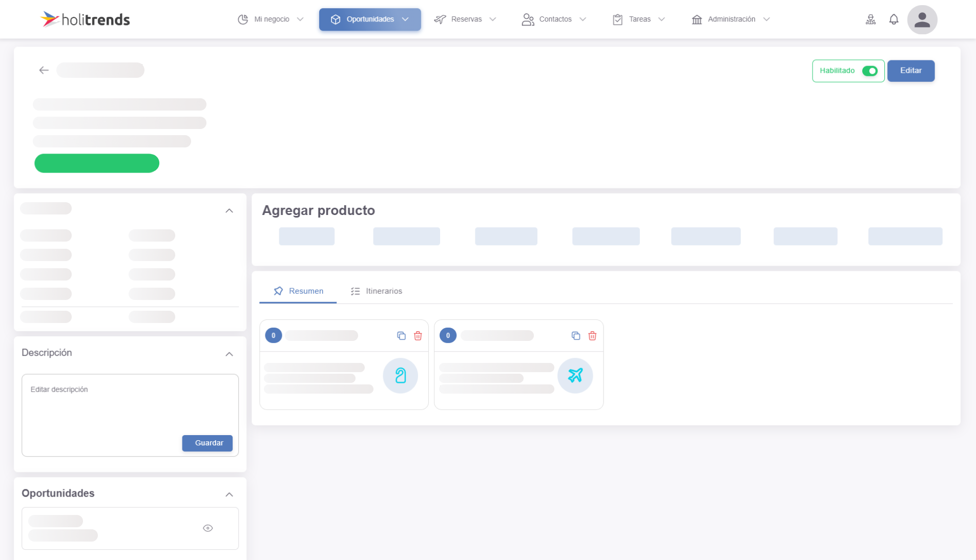976x560 pixels.
Task: View the opportunity with eye icon
Action: click(x=207, y=528)
